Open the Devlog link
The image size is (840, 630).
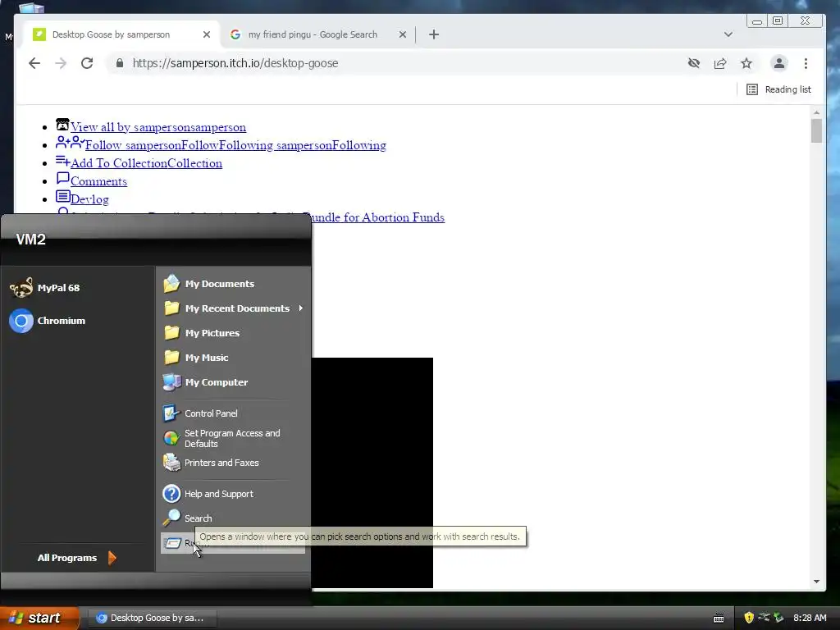point(89,199)
